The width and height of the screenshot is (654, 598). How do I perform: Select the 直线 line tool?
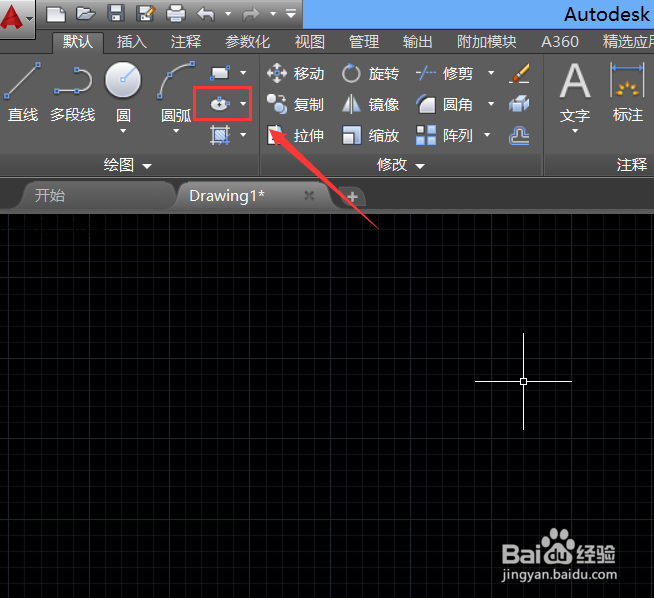(x=23, y=93)
